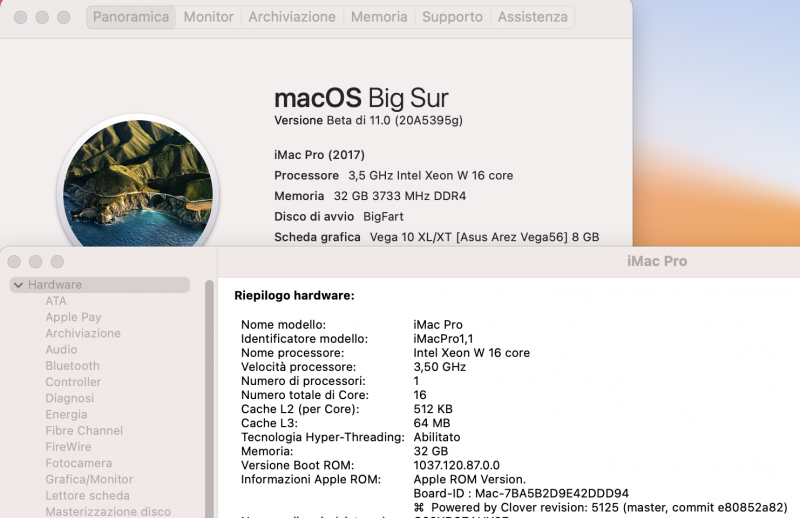
Task: Click memory value '32 GB 3733 MHz DDR4'
Action: 399,196
